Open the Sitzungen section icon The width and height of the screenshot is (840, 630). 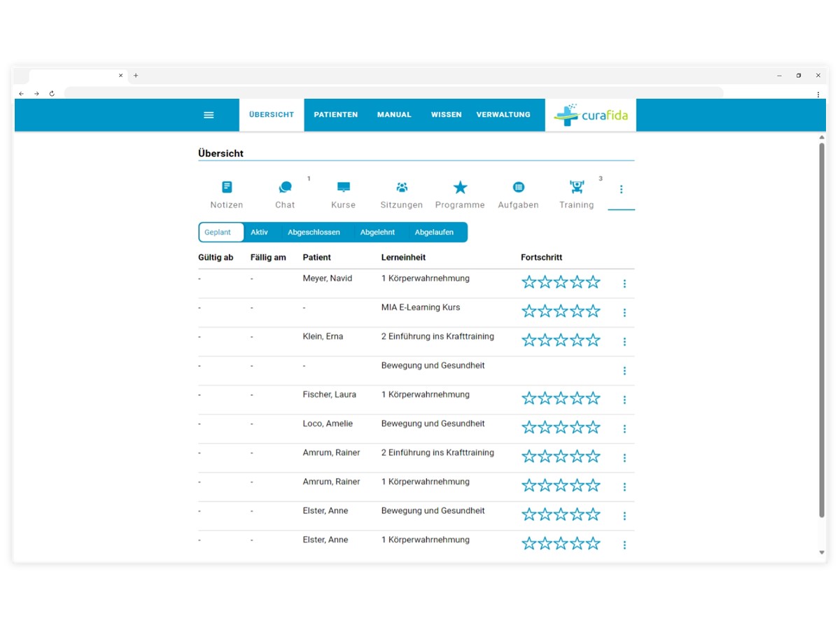pyautogui.click(x=402, y=187)
